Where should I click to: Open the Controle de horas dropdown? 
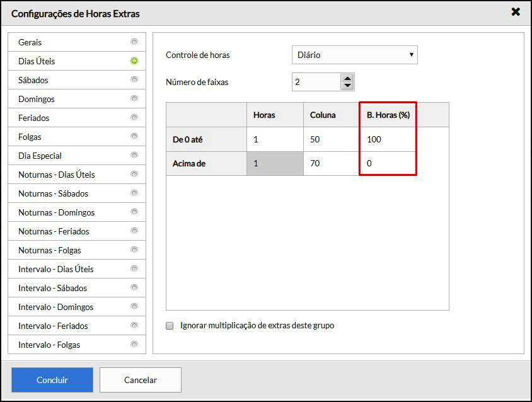(x=354, y=55)
